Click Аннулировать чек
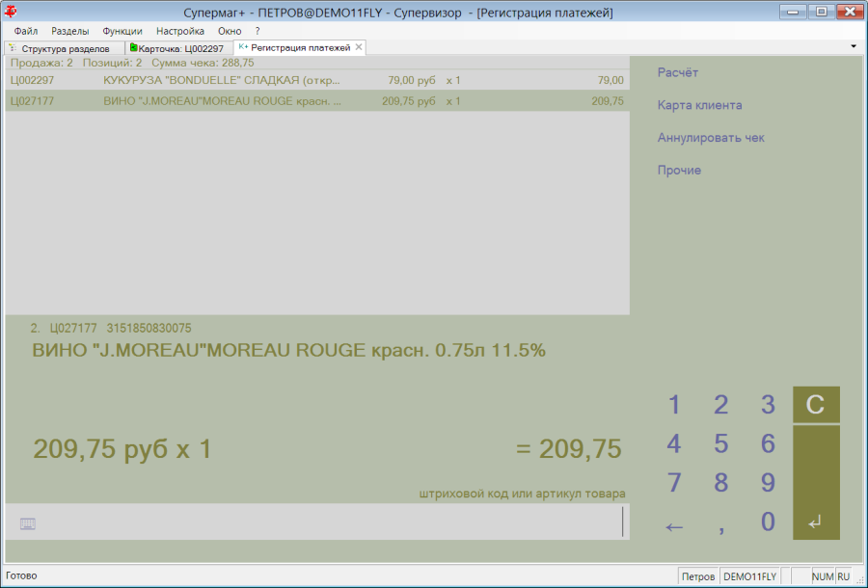Viewport: 868px width, 588px height. 711,138
